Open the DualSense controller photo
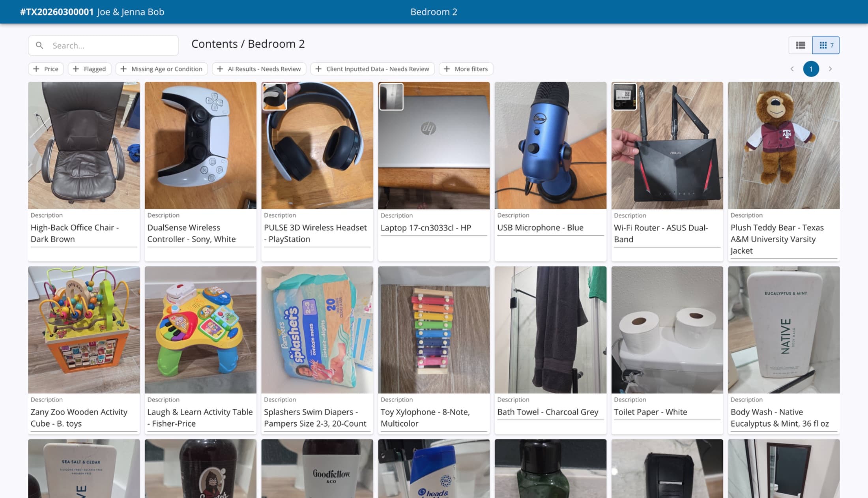The width and height of the screenshot is (868, 498). [200, 145]
